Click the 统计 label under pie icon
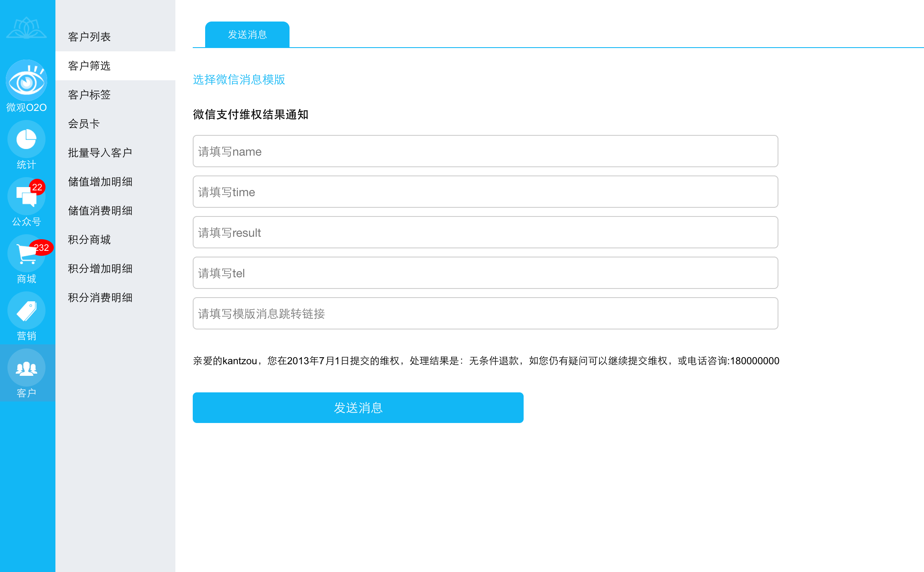The image size is (924, 572). click(26, 165)
